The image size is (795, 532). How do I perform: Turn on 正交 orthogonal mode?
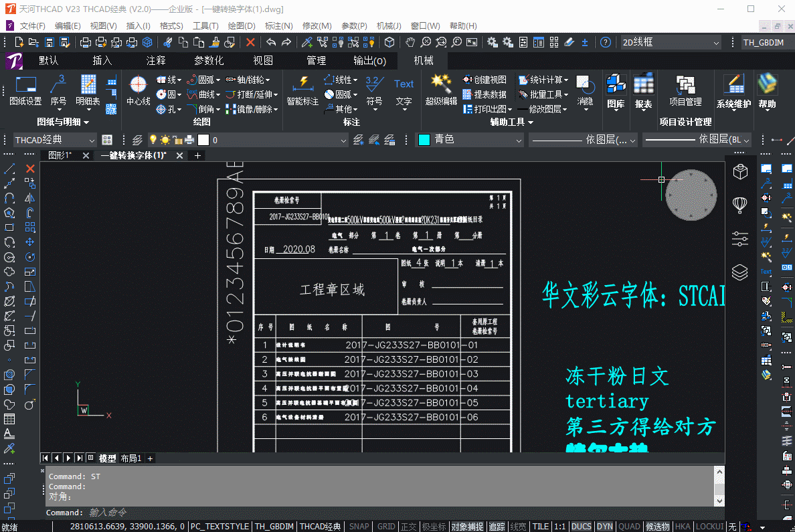point(410,527)
